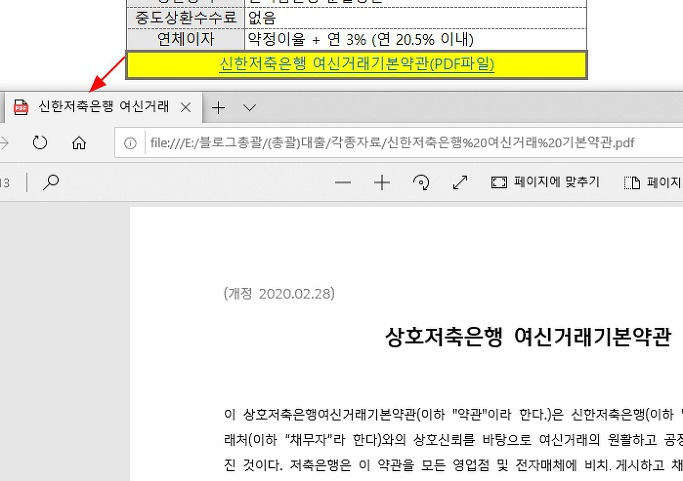Open the 페이지 view button
Screen dimensions: 683x481
[x=653, y=183]
